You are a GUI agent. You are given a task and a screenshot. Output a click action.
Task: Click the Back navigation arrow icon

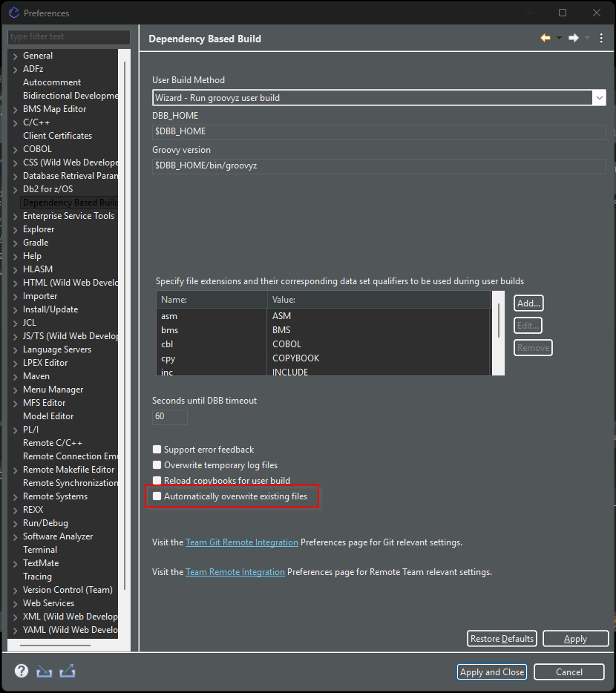pyautogui.click(x=545, y=38)
